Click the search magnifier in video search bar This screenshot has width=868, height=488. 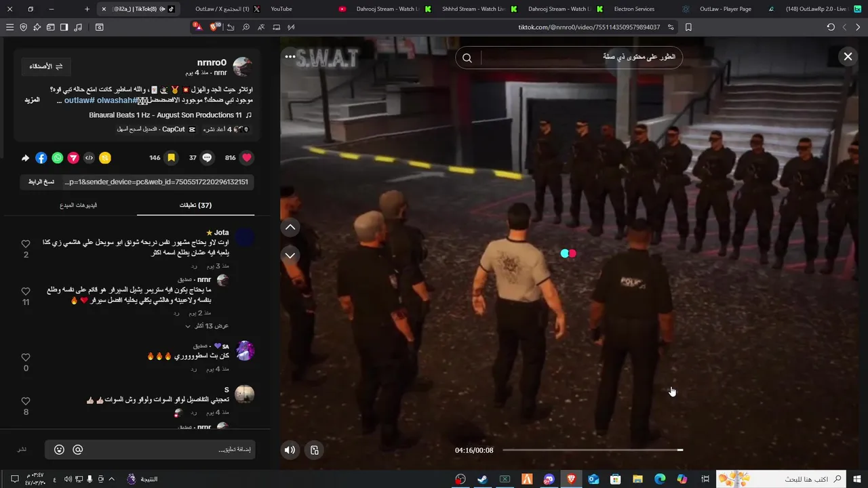(x=467, y=58)
